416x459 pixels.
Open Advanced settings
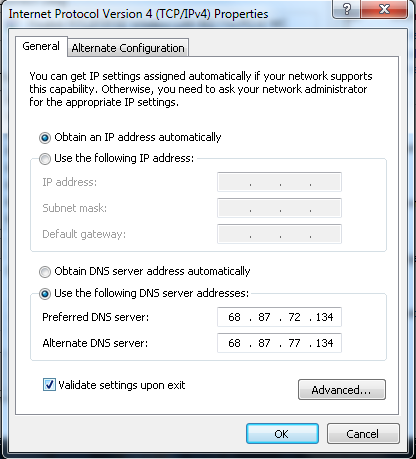pyautogui.click(x=342, y=389)
